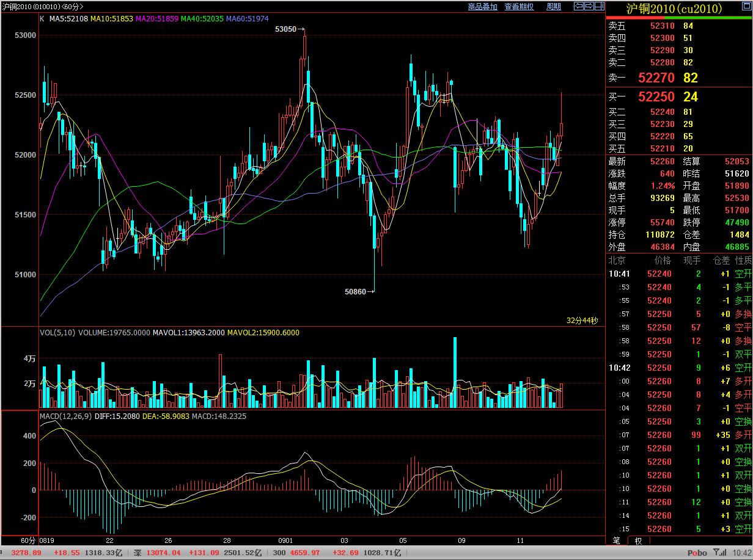Click the 外盘 value 46384

(x=663, y=247)
